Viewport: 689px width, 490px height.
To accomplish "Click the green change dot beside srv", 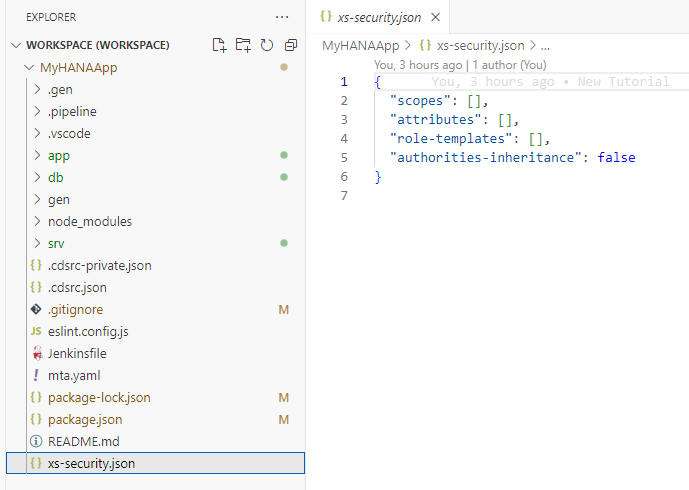I will point(284,243).
